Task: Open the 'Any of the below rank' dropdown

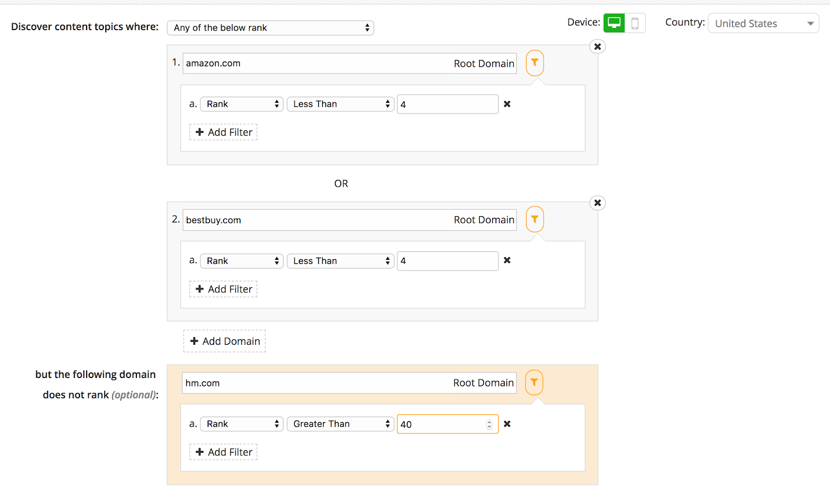Action: [270, 28]
